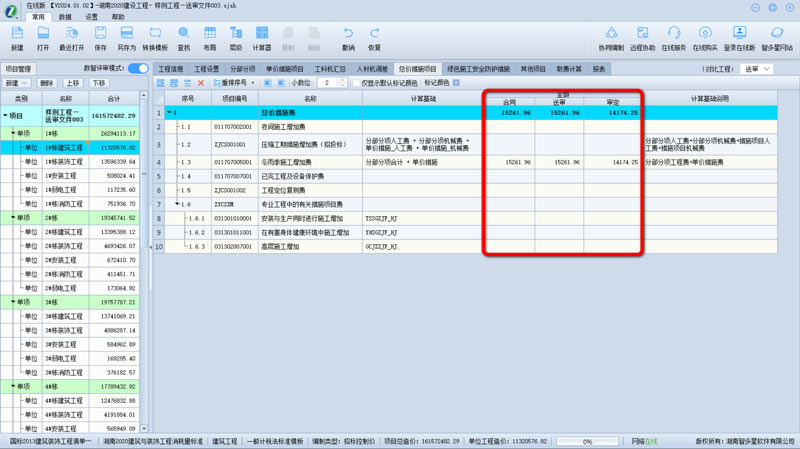Open 在线服务 (Online service) headset icon
This screenshot has width=800, height=449.
tap(674, 38)
